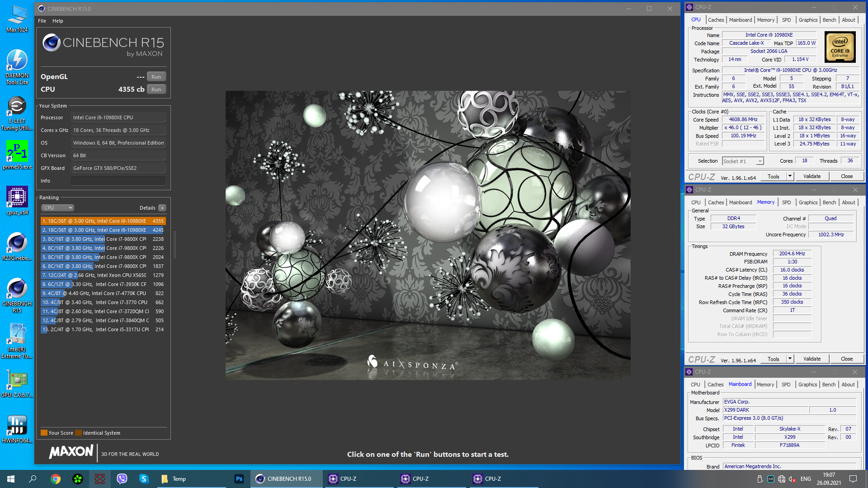Open taskbar search icon
The width and height of the screenshot is (868, 488).
33,479
